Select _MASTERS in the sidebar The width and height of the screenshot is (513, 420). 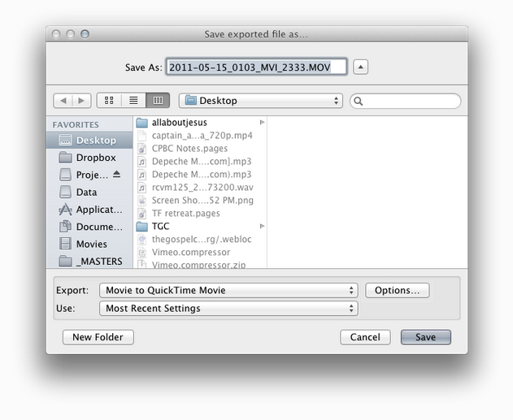click(x=89, y=261)
